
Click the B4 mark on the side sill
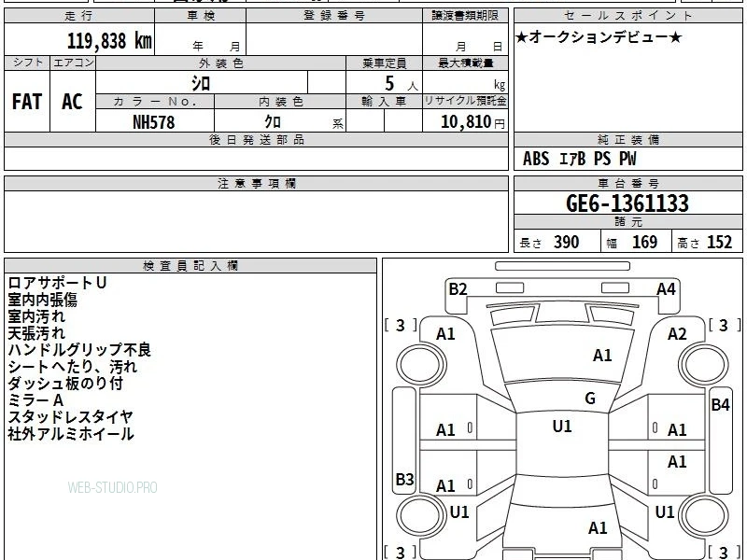coord(720,405)
